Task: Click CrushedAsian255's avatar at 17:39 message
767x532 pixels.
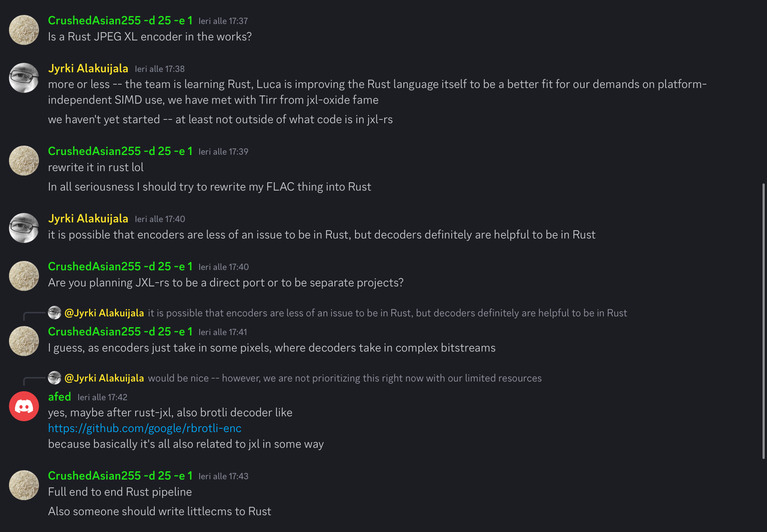Action: [x=24, y=161]
